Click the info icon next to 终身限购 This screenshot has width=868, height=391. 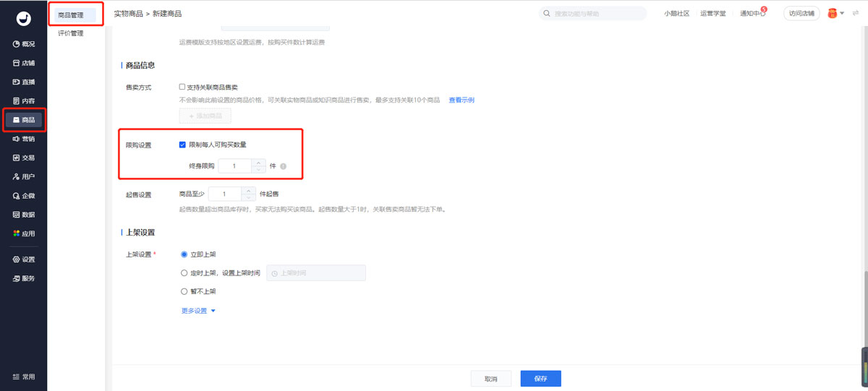(x=284, y=166)
